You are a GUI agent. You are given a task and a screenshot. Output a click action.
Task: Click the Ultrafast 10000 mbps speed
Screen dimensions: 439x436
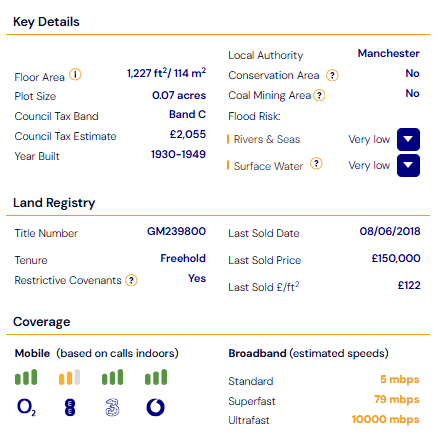385,419
